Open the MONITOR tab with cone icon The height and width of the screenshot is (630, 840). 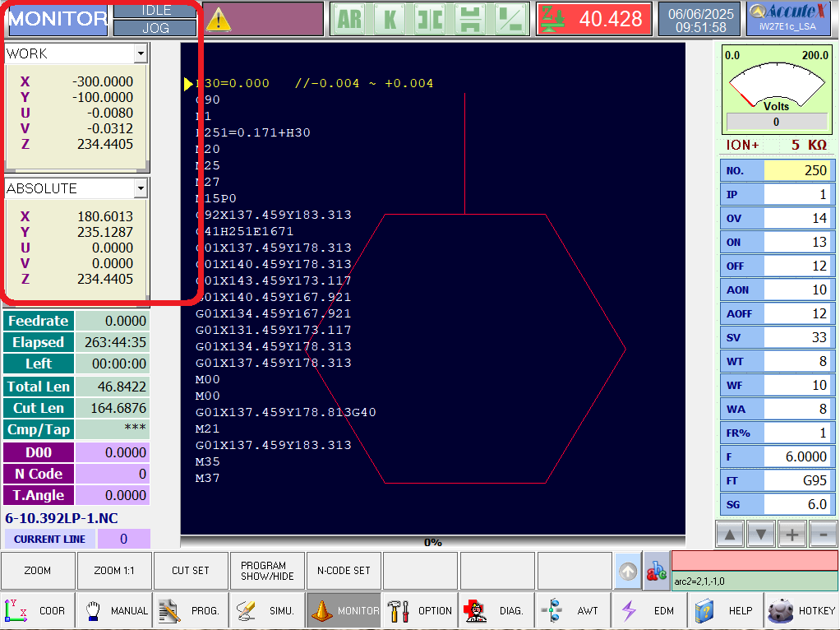(x=344, y=611)
